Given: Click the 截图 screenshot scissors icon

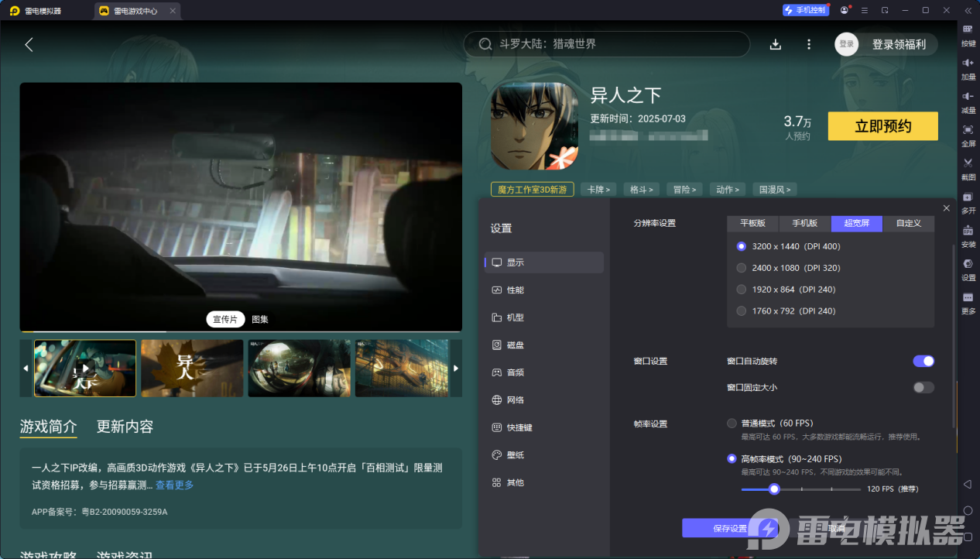Looking at the screenshot, I should (x=968, y=163).
